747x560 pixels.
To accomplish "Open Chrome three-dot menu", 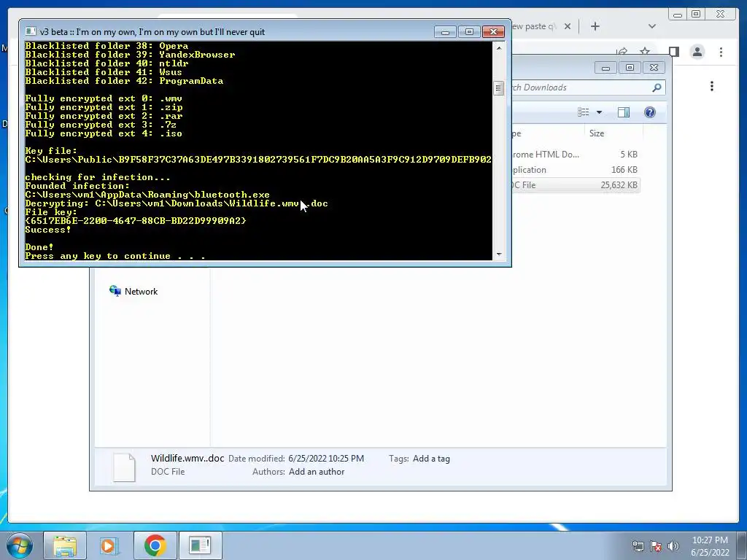I will click(721, 52).
